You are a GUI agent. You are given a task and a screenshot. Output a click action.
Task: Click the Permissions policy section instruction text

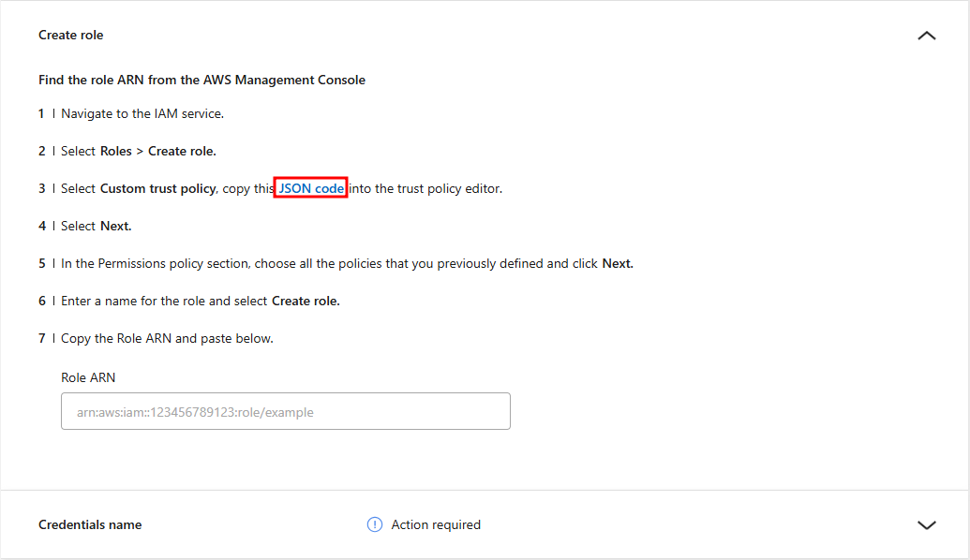[347, 263]
